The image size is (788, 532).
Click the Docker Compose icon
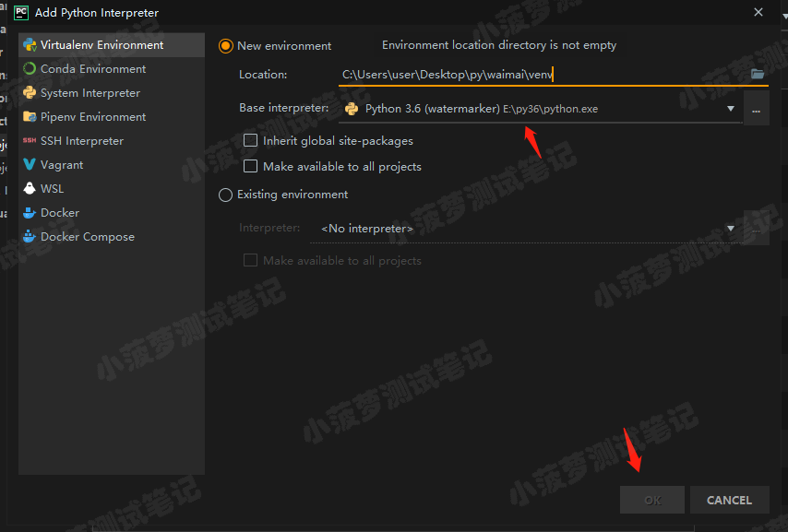30,236
